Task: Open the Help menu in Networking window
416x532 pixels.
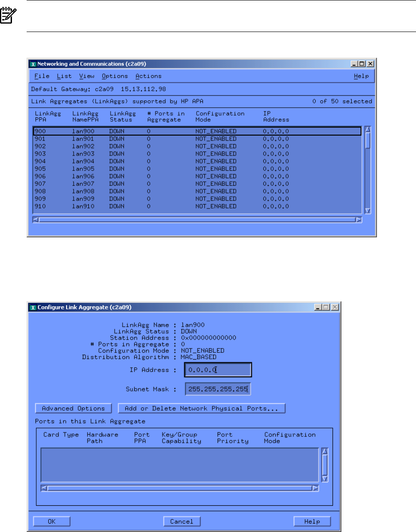Action: pos(361,76)
